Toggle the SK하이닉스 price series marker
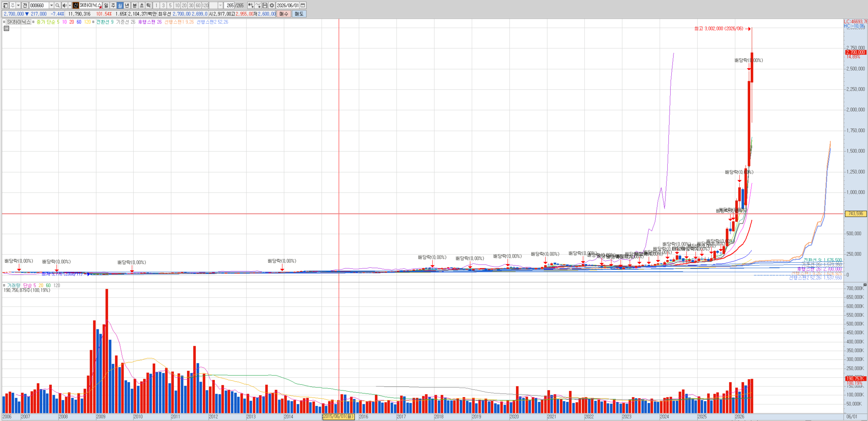868x421 pixels. tap(4, 22)
